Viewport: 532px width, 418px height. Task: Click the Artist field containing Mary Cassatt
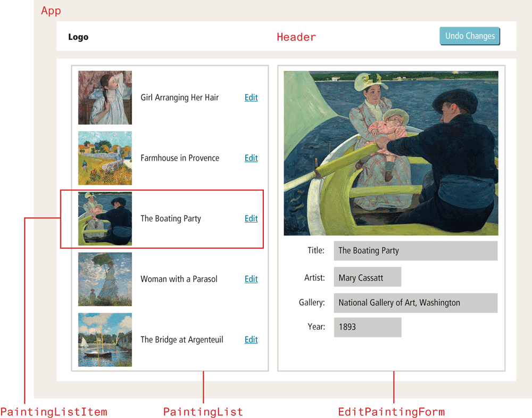[x=367, y=277]
